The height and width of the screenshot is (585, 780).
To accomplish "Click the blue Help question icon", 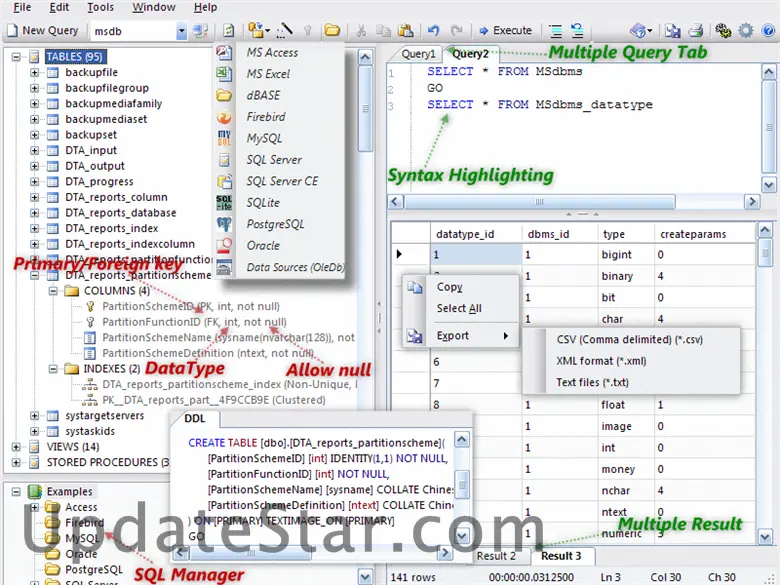I will point(768,31).
